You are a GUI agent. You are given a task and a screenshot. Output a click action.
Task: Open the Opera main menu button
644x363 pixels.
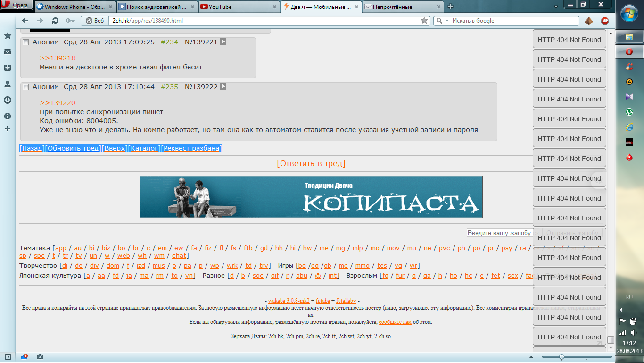(17, 5)
